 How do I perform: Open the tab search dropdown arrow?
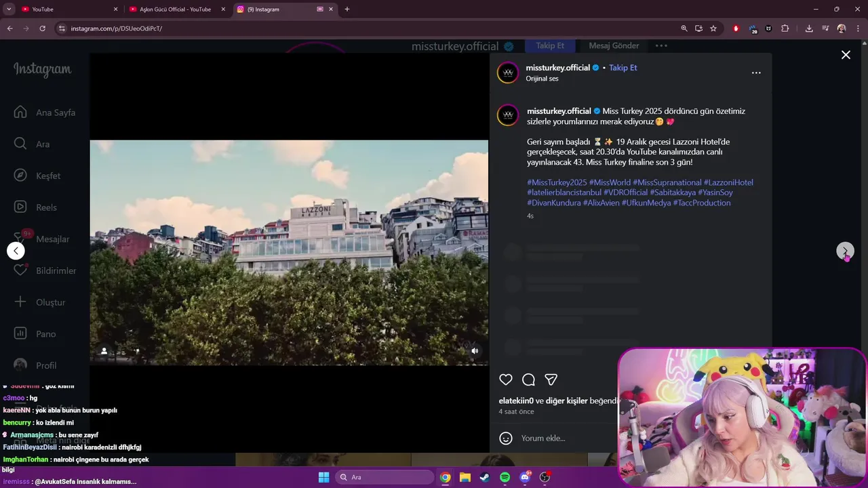click(9, 9)
